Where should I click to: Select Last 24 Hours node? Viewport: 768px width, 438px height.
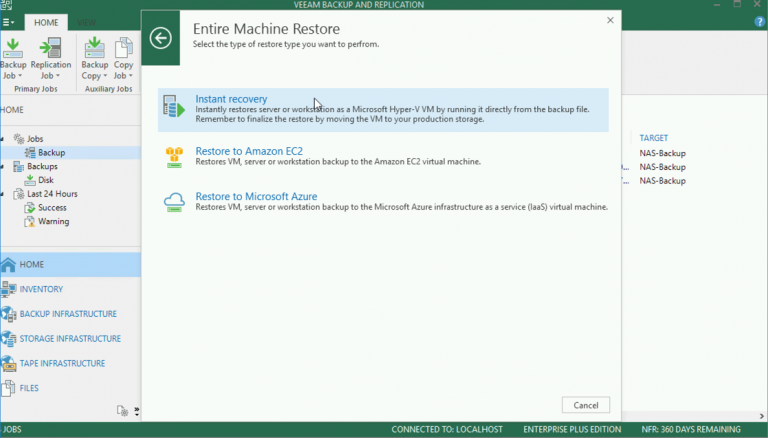point(52,194)
